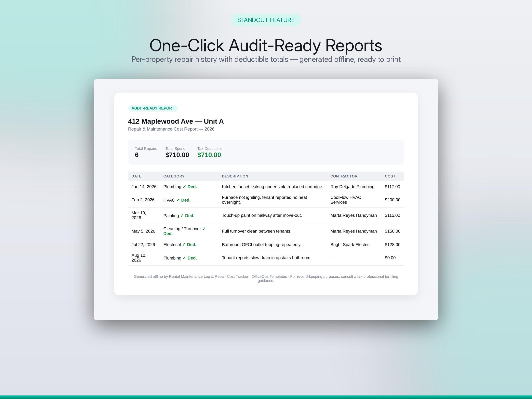Click the black Total Spend $710.00 value
This screenshot has width=532, height=399.
(177, 155)
